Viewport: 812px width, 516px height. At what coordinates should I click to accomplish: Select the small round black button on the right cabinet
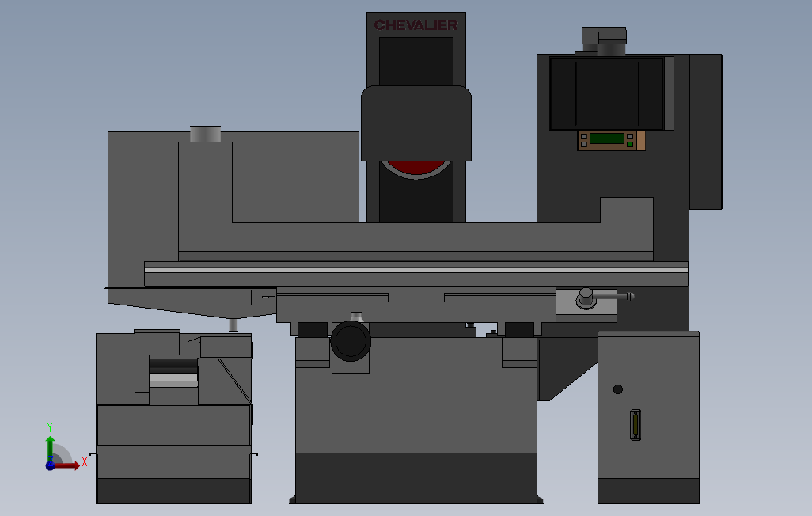tap(618, 389)
